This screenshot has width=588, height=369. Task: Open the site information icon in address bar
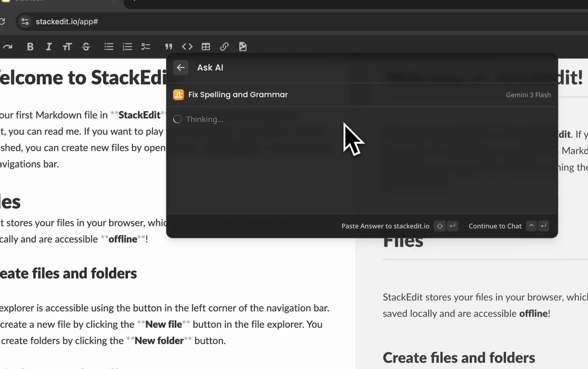25,22
